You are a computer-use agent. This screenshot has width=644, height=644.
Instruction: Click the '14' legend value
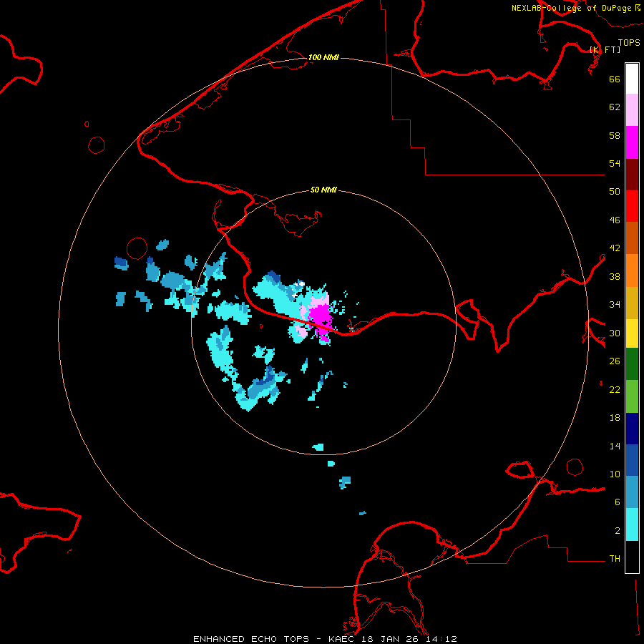pyautogui.click(x=615, y=446)
